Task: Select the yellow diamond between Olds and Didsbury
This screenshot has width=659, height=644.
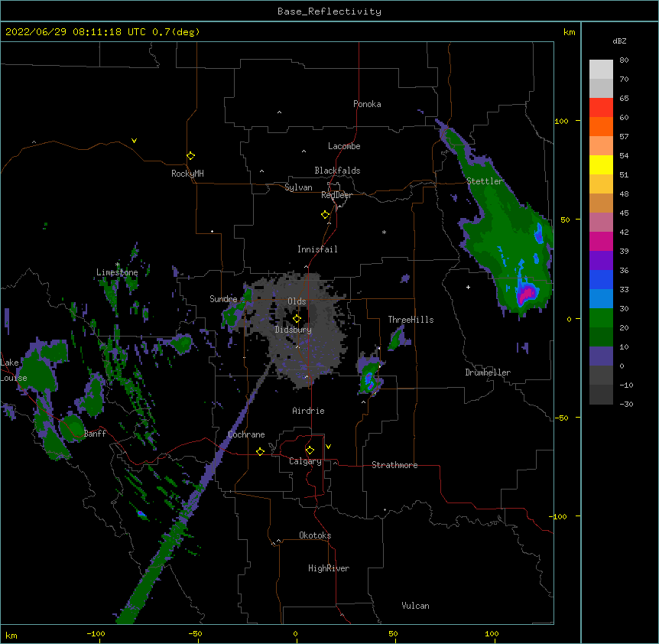Action: (297, 319)
